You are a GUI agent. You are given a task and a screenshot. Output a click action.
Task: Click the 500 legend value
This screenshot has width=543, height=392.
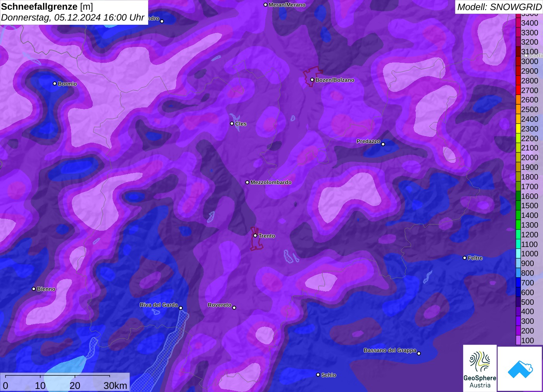[527, 302]
